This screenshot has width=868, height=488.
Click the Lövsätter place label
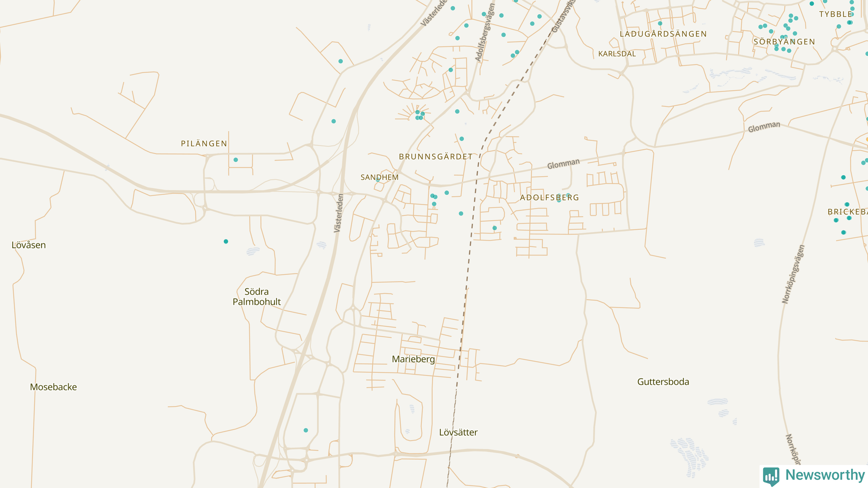point(458,432)
